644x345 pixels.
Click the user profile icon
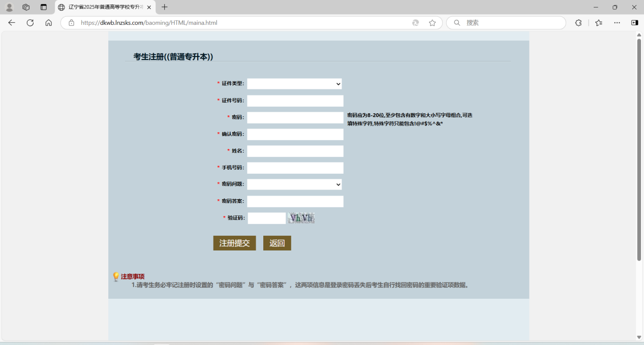(x=9, y=7)
